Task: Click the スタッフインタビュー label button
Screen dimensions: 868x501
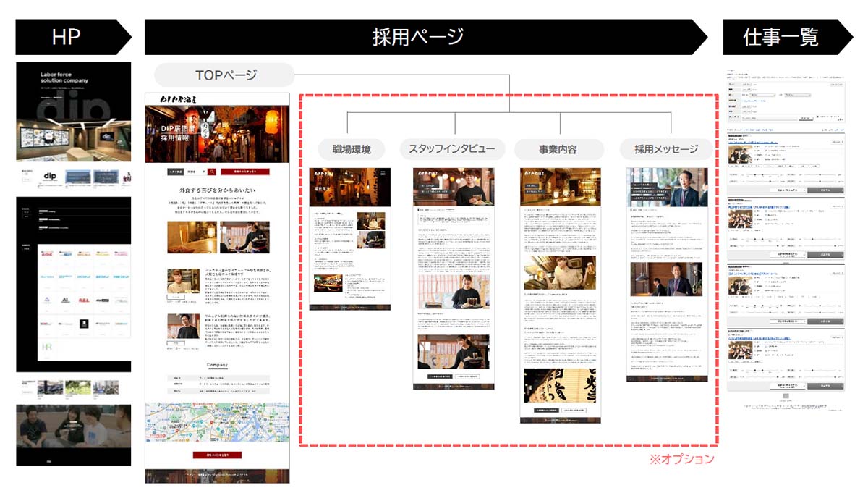Action: 452,149
